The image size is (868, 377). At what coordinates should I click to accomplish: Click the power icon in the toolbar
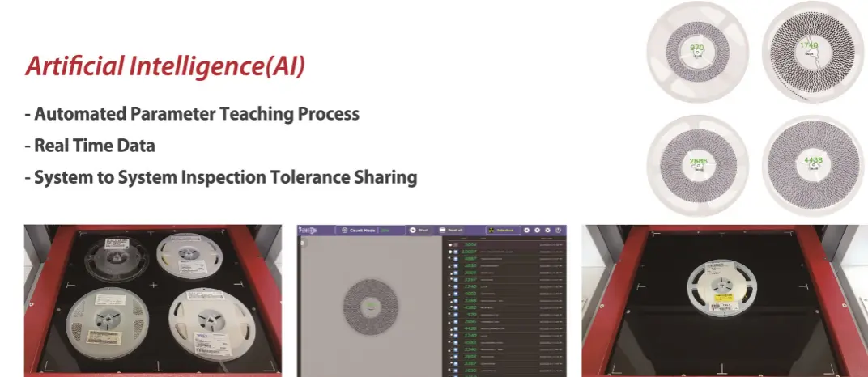559,230
